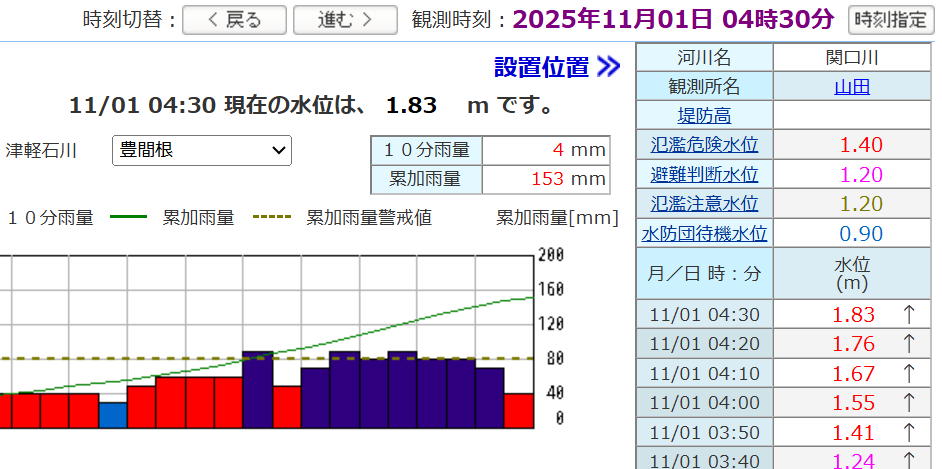This screenshot has width=942, height=469.
Task: Click the dashed 累加雨量警戒値 legend line
Action: 273,217
